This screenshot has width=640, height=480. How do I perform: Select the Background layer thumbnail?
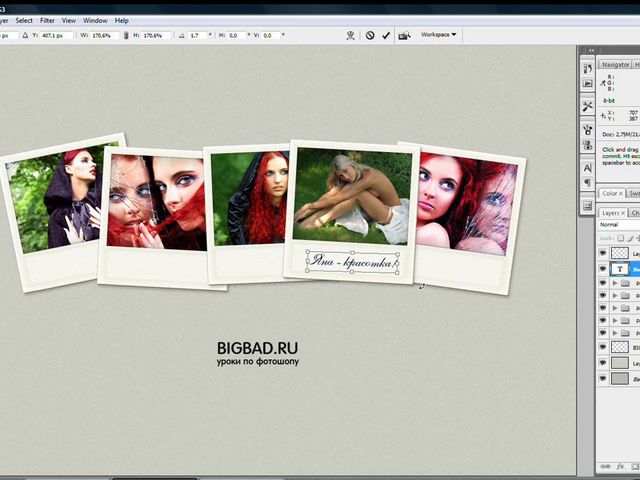620,378
